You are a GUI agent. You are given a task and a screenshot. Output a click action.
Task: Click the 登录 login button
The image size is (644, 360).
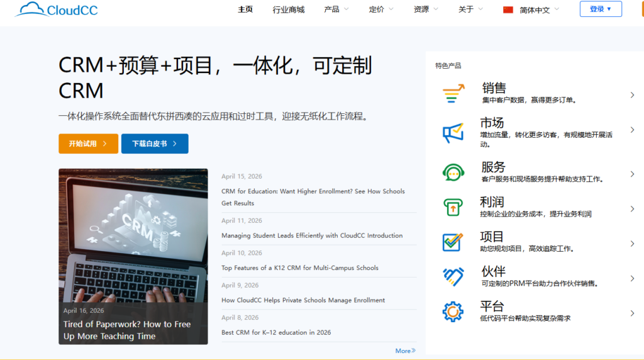[x=601, y=9]
